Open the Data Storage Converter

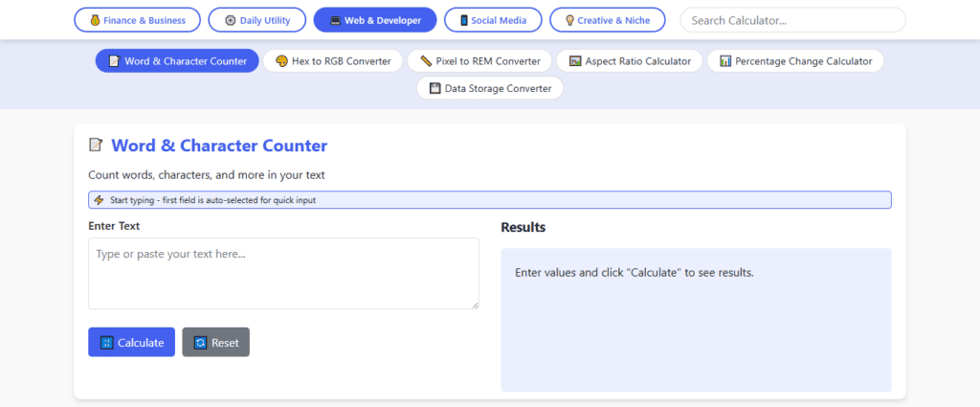coord(490,88)
